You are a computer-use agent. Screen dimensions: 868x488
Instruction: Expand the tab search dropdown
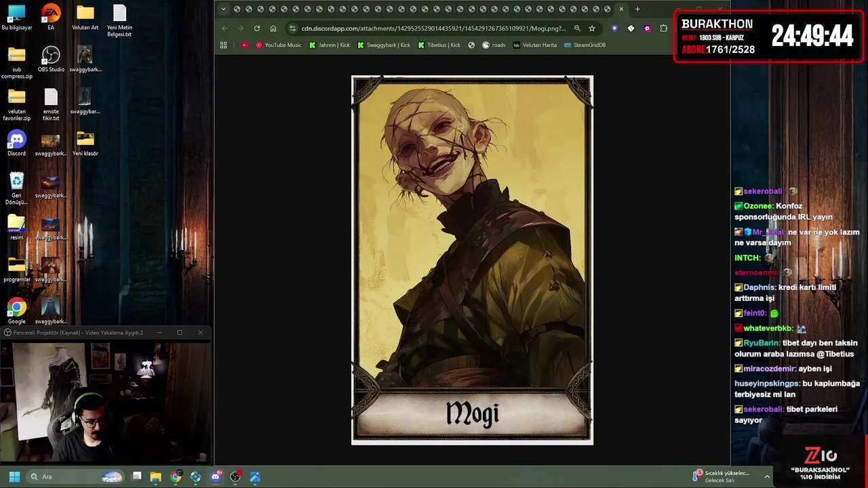(224, 9)
